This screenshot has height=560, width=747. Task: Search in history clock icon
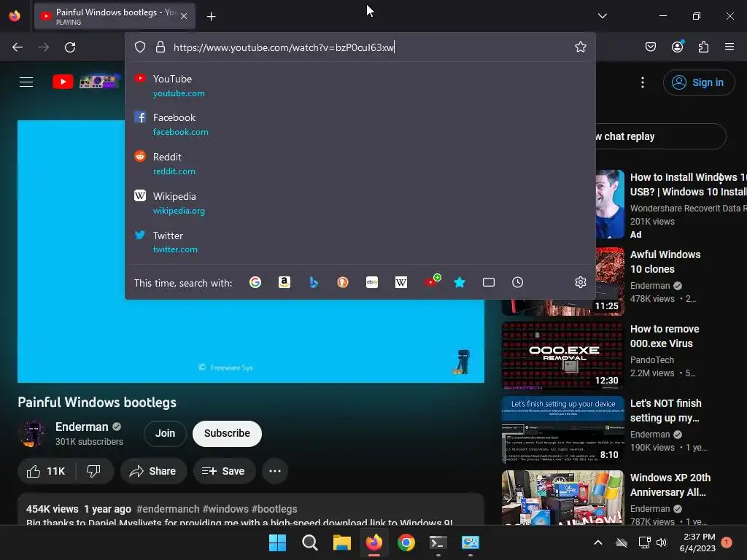point(518,282)
